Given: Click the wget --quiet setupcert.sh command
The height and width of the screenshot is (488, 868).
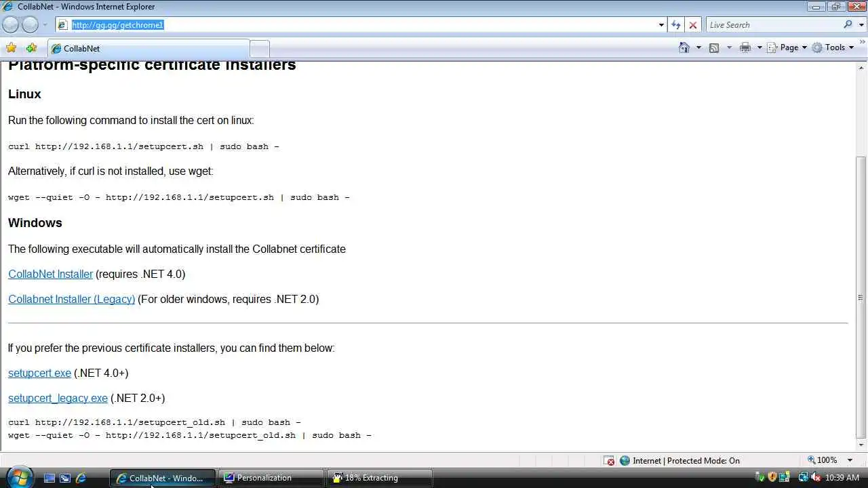Looking at the screenshot, I should coord(179,197).
